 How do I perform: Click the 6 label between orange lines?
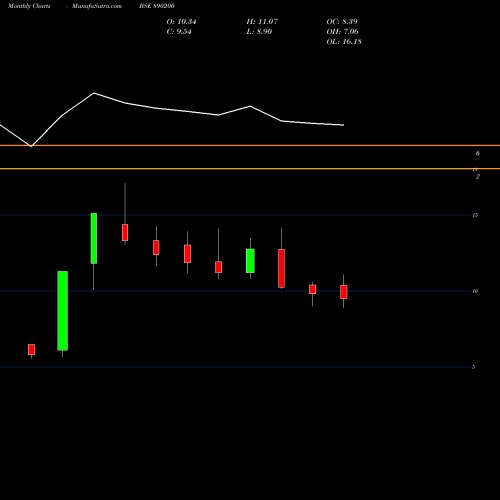point(478,153)
